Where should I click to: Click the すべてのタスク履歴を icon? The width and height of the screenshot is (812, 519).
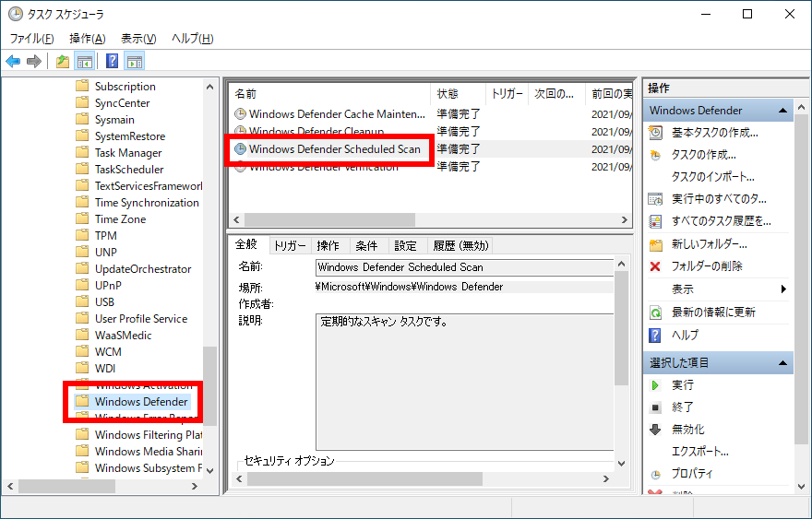click(x=656, y=221)
